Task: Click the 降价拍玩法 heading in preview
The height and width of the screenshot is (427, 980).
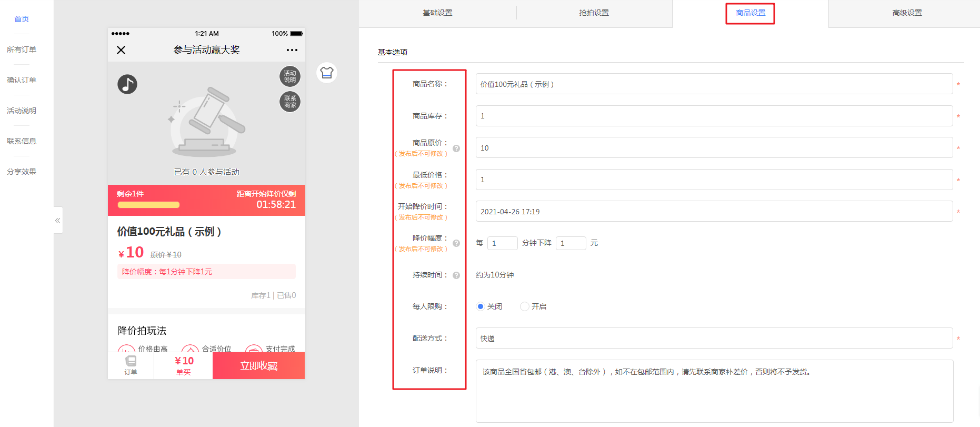Action: (x=142, y=331)
